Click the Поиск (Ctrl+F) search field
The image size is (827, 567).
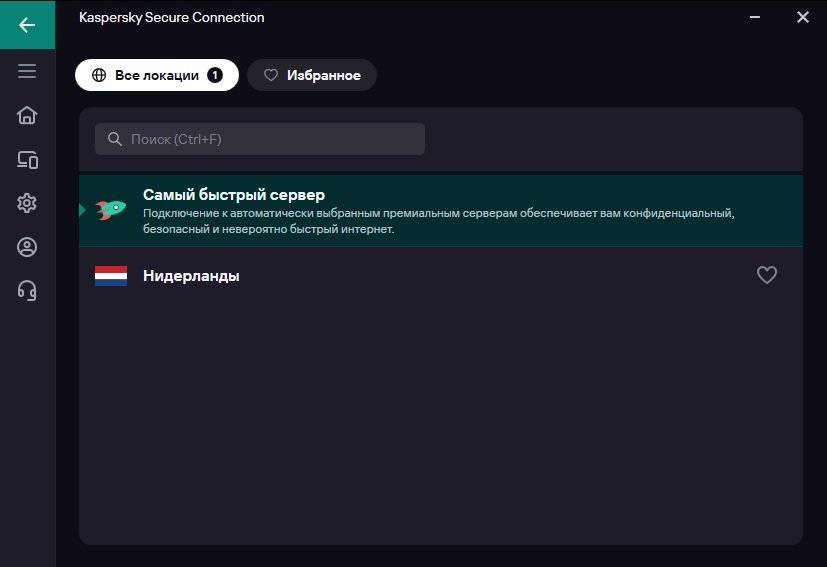point(259,139)
